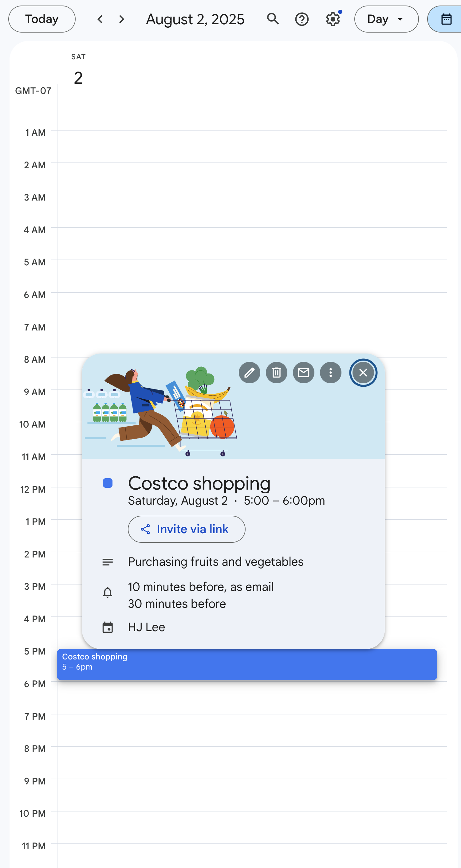This screenshot has width=461, height=868.
Task: Delete the event using the trash icon
Action: [x=276, y=373]
